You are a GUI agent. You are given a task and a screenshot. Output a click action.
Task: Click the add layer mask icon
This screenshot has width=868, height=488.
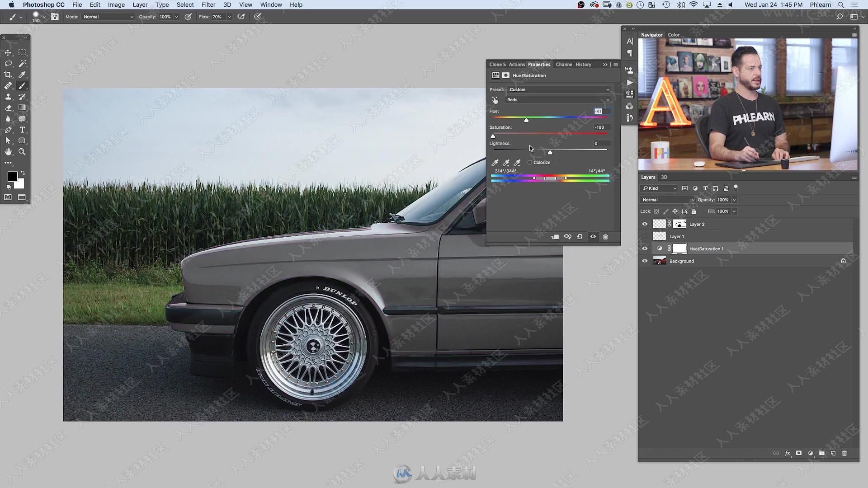click(799, 453)
